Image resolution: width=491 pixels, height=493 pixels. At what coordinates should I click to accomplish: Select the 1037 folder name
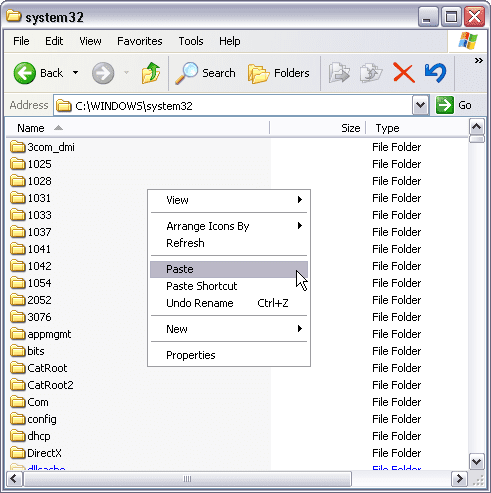[39, 232]
